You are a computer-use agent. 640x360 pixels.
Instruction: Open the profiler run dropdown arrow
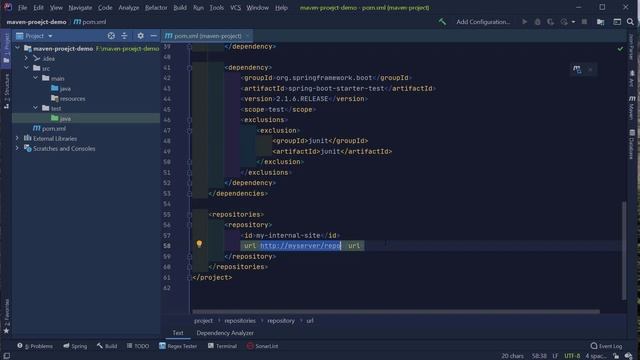coord(573,22)
